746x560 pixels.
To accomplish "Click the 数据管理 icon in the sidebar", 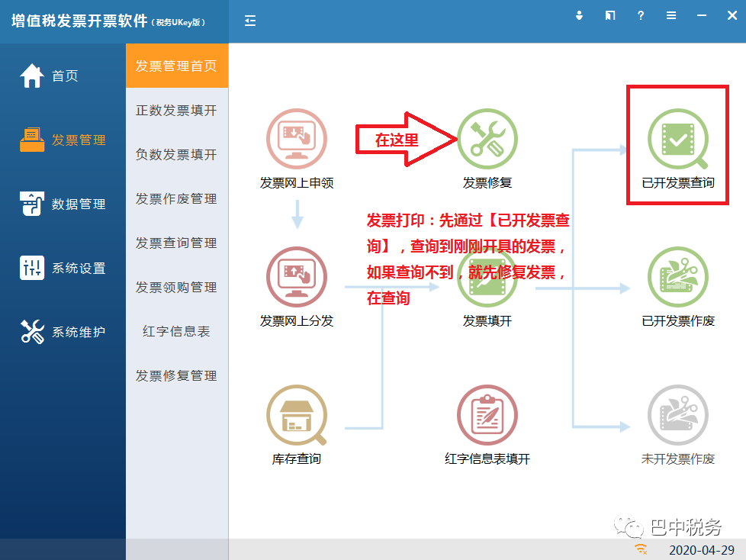I will (x=32, y=204).
